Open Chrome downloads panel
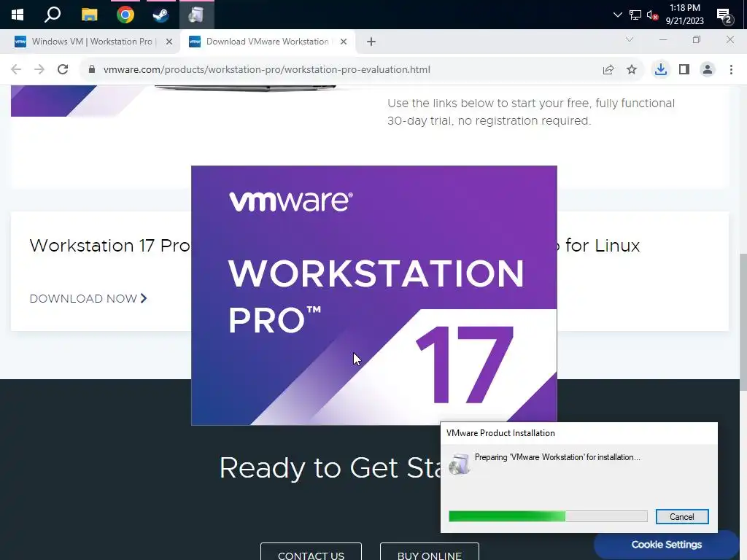This screenshot has height=560, width=747. click(x=660, y=69)
